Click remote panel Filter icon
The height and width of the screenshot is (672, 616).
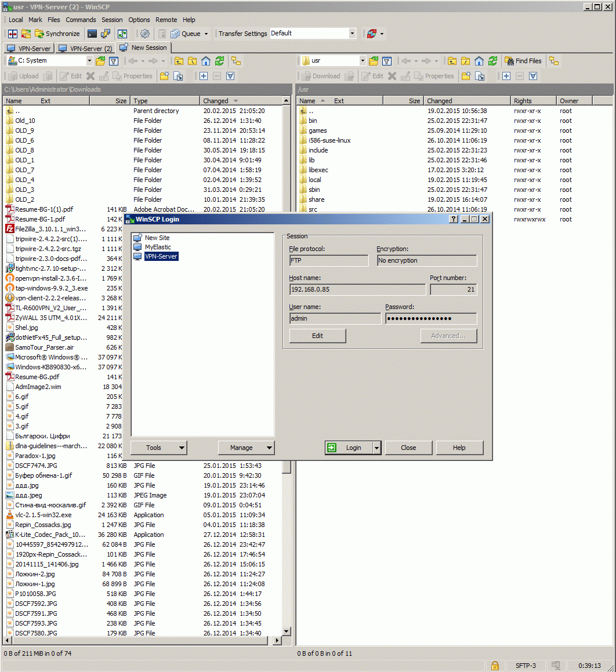387,61
